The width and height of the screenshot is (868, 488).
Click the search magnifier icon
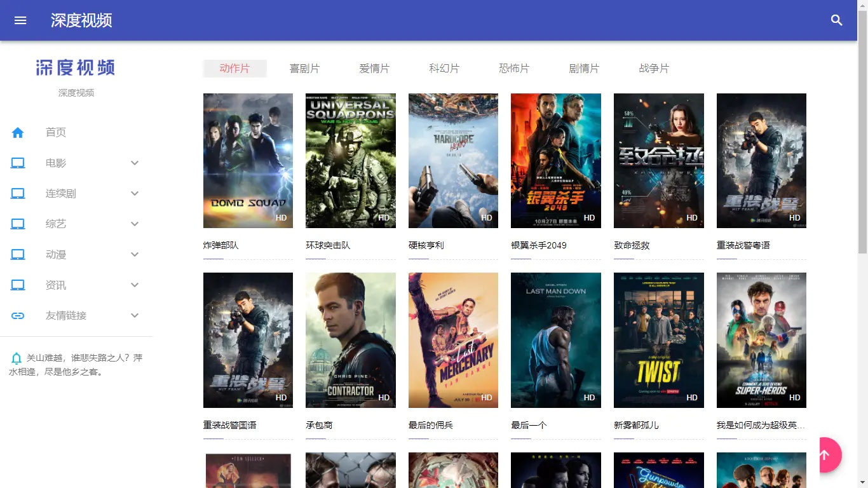[x=837, y=20]
